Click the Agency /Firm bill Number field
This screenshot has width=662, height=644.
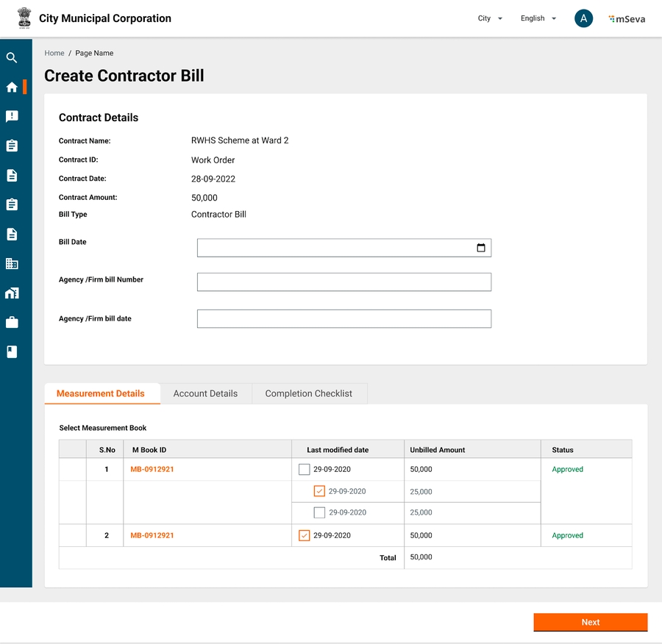pos(344,282)
